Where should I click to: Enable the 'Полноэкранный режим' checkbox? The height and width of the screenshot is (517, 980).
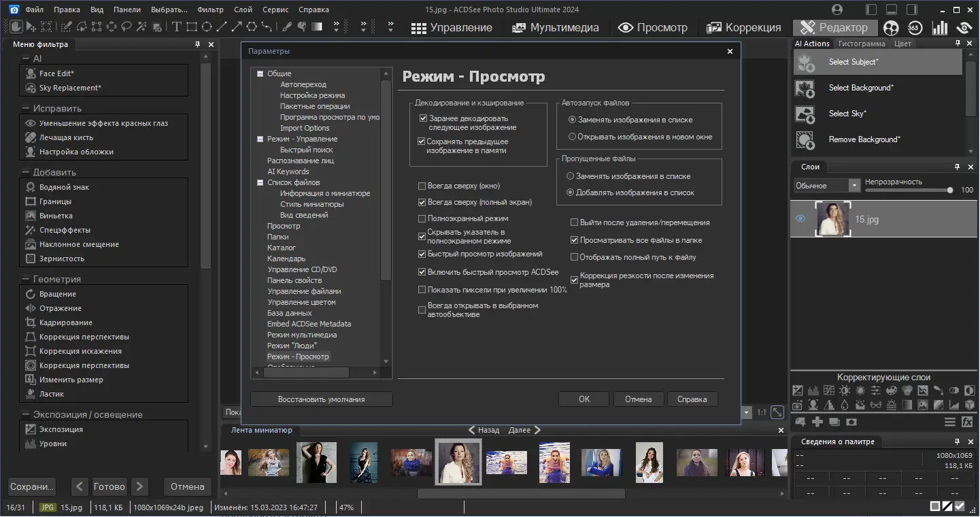pos(422,218)
